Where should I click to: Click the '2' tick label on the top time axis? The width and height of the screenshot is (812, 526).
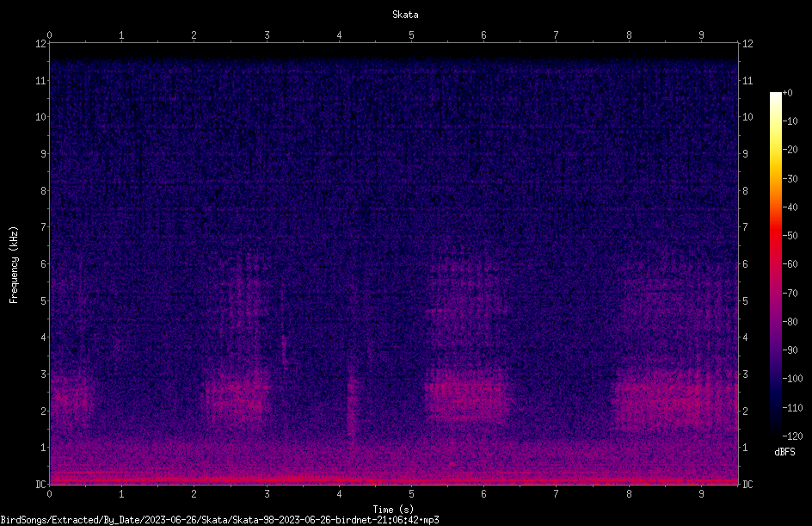click(194, 35)
